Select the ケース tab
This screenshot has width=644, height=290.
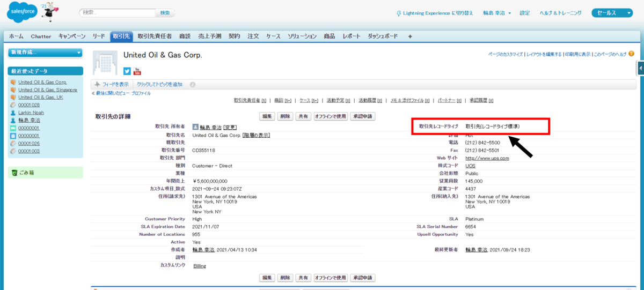[x=273, y=36]
